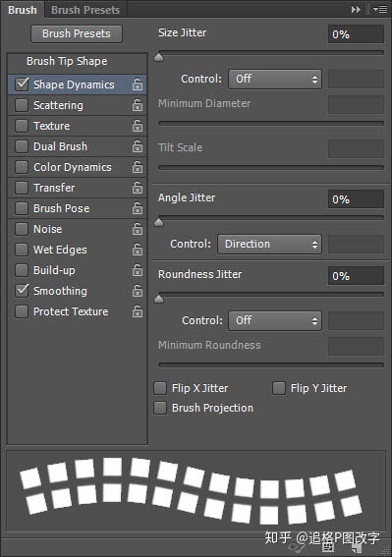Click the Size Jitter slider handle
This screenshot has width=392, height=557.
click(158, 57)
